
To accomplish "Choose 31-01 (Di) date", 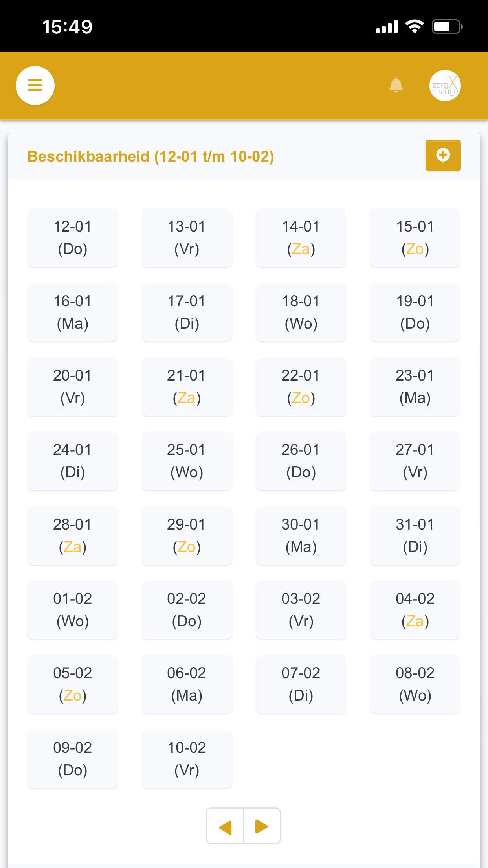I will click(x=415, y=535).
